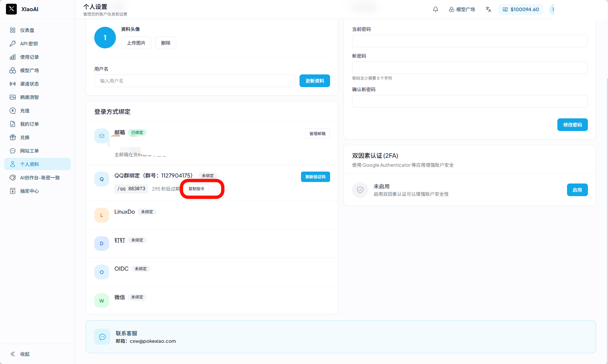Focus the 确认新密码 input field
The width and height of the screenshot is (608, 364).
click(x=470, y=101)
